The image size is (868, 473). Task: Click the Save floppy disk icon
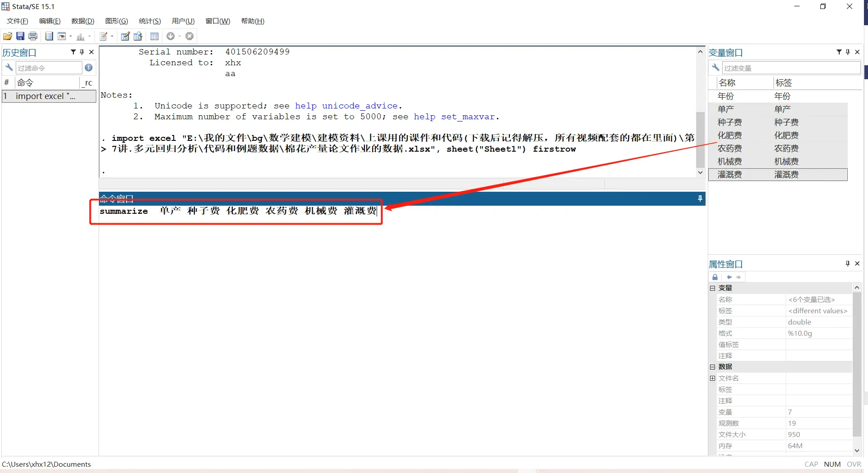point(20,36)
